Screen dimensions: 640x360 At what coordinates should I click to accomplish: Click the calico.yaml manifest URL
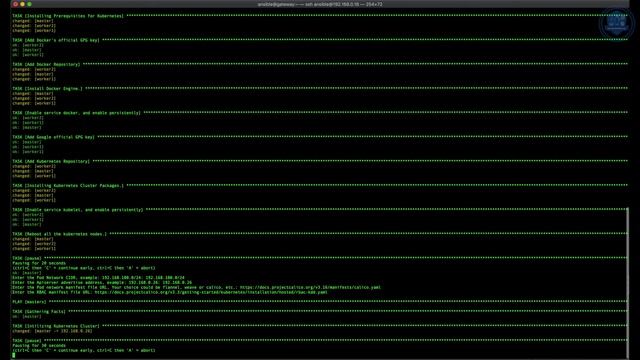click(310, 287)
